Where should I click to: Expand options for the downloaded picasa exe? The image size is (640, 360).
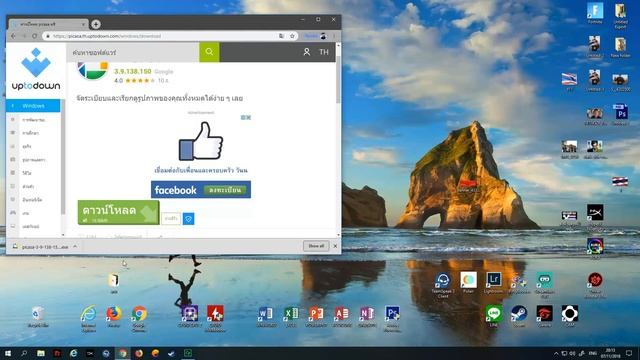point(75,247)
